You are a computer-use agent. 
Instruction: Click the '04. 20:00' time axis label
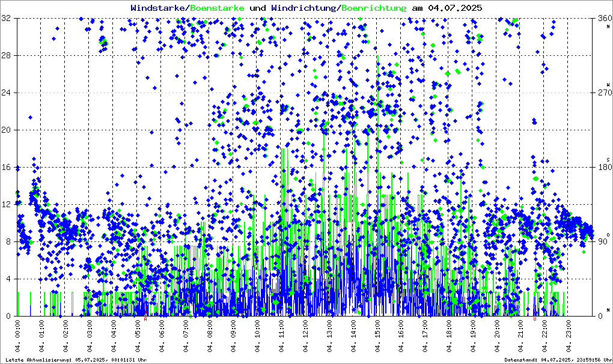click(x=497, y=336)
